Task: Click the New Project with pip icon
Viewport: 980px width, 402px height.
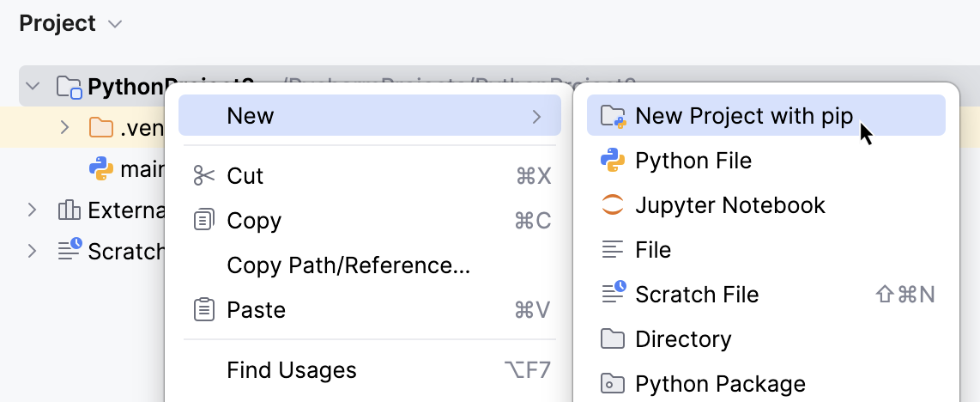Action: (613, 116)
